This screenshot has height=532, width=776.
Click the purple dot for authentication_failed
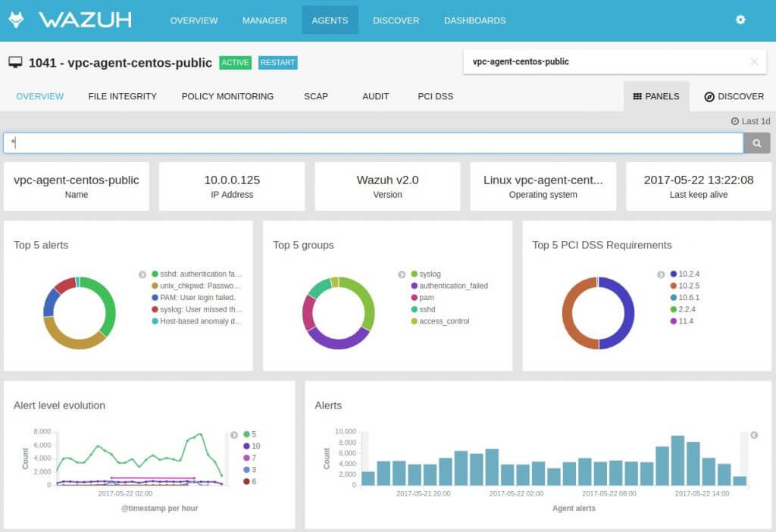tap(415, 286)
